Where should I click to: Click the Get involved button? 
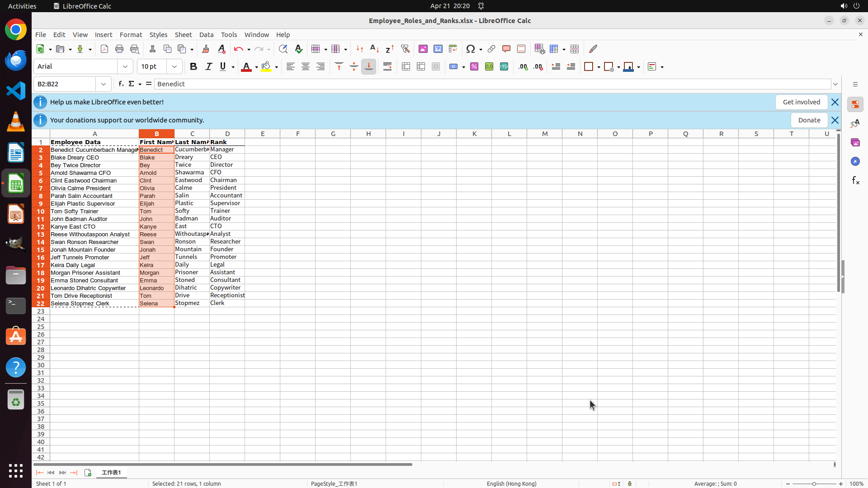click(801, 102)
